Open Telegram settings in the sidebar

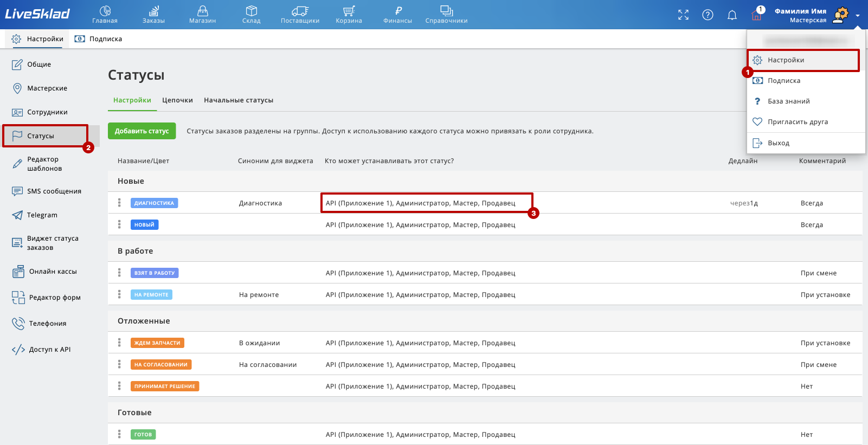[42, 215]
